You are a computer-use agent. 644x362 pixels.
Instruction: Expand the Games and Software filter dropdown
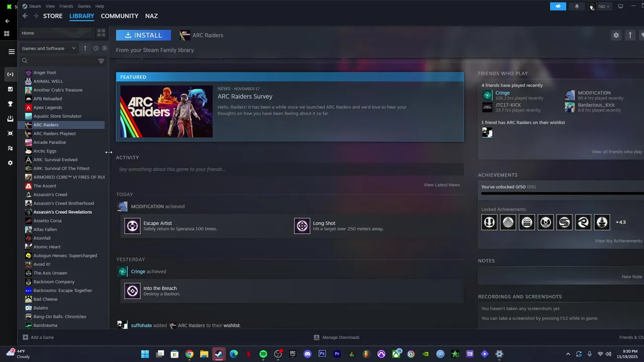point(49,48)
